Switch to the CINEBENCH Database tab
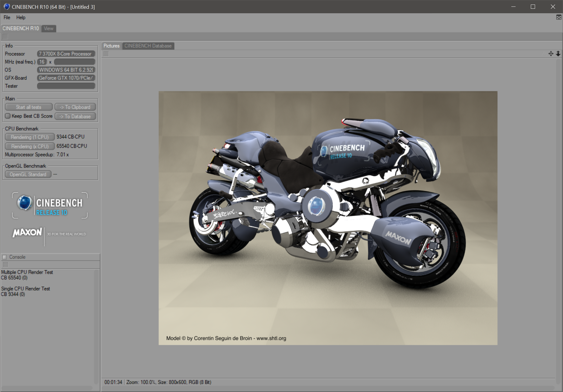 click(x=148, y=46)
